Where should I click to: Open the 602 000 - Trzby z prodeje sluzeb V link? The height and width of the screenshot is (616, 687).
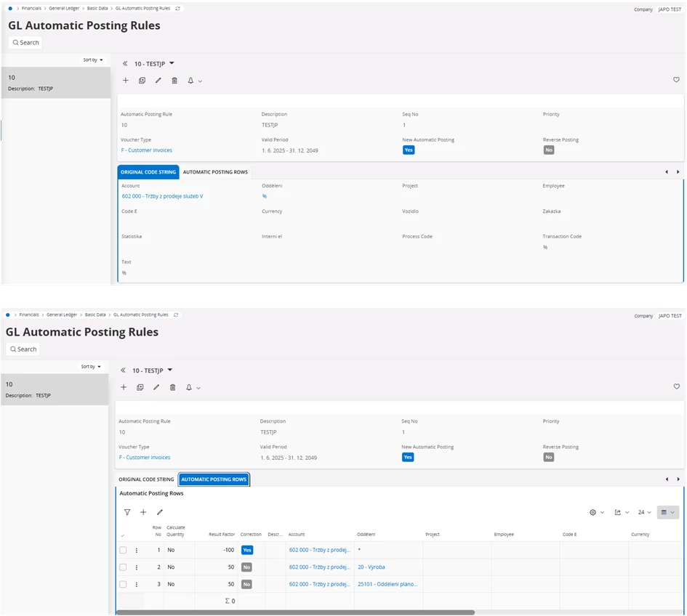162,196
